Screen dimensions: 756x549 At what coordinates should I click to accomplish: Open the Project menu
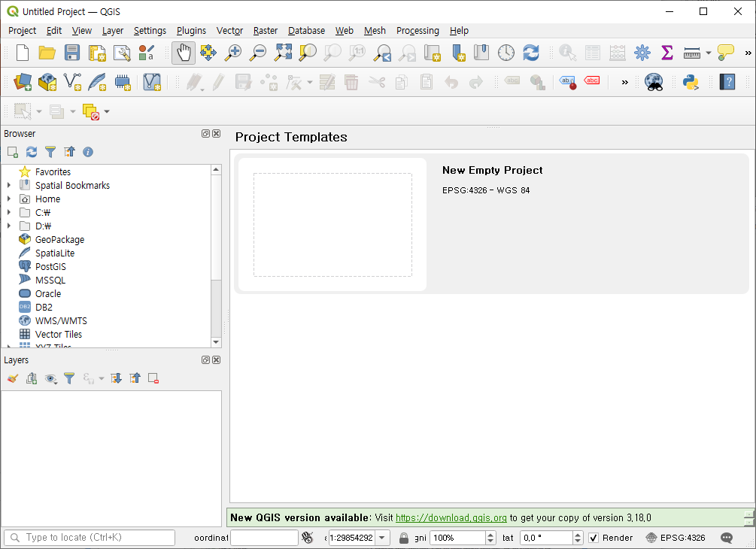22,30
